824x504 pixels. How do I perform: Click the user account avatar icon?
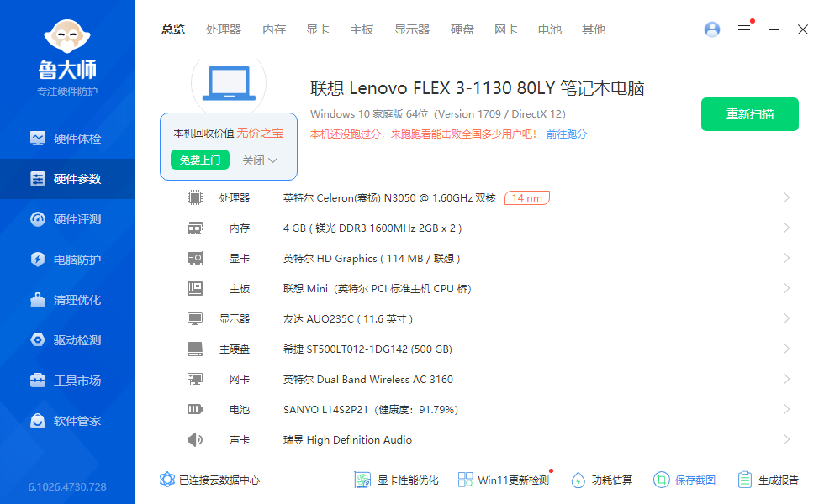[x=712, y=29]
